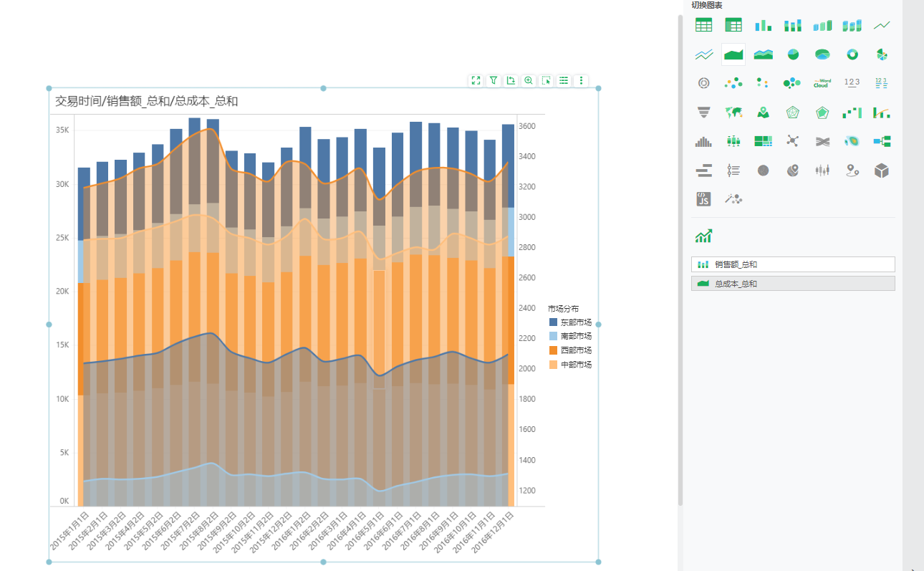This screenshot has height=571, width=924.
Task: Choose the map pin location chart type
Action: (763, 112)
